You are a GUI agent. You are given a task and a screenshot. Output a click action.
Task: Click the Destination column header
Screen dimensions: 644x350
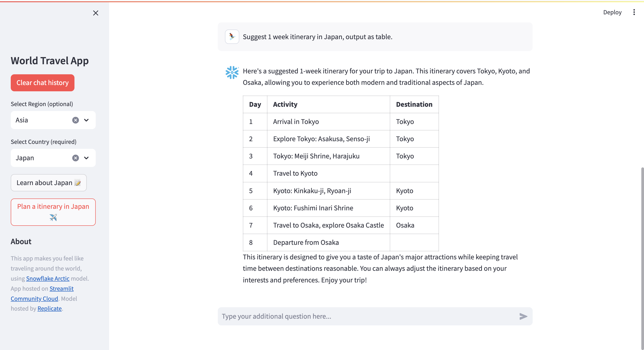414,104
